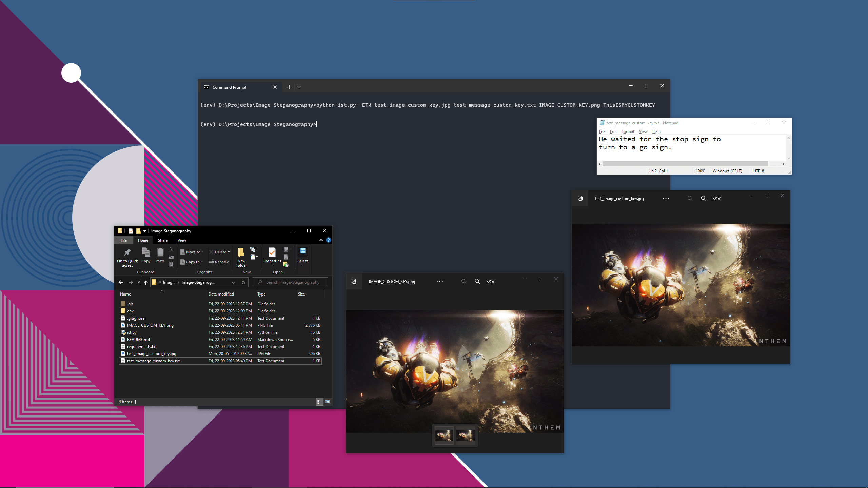Select the IMAGE_CUSTOM_KEY.png file row
This screenshot has width=868, height=488.
220,325
